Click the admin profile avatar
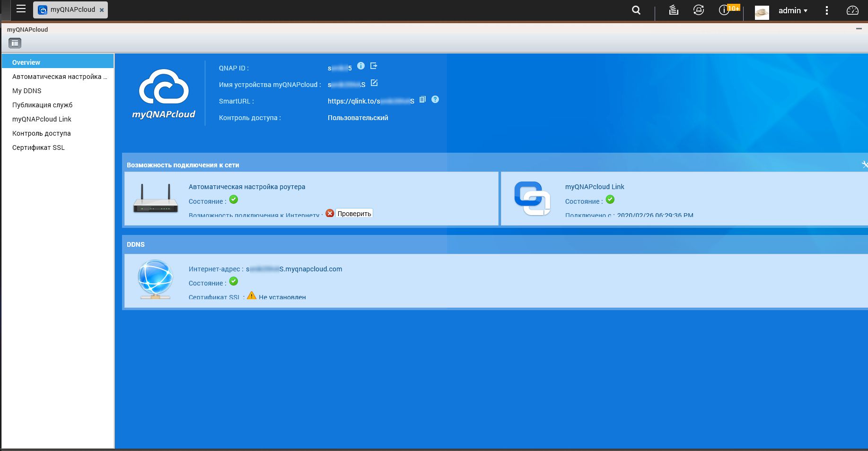The width and height of the screenshot is (868, 451). click(762, 12)
